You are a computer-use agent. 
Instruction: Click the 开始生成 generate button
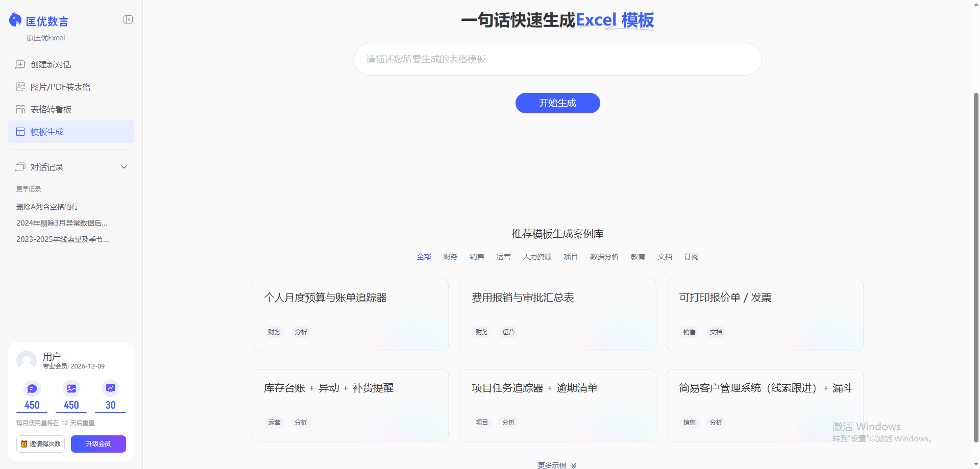557,103
